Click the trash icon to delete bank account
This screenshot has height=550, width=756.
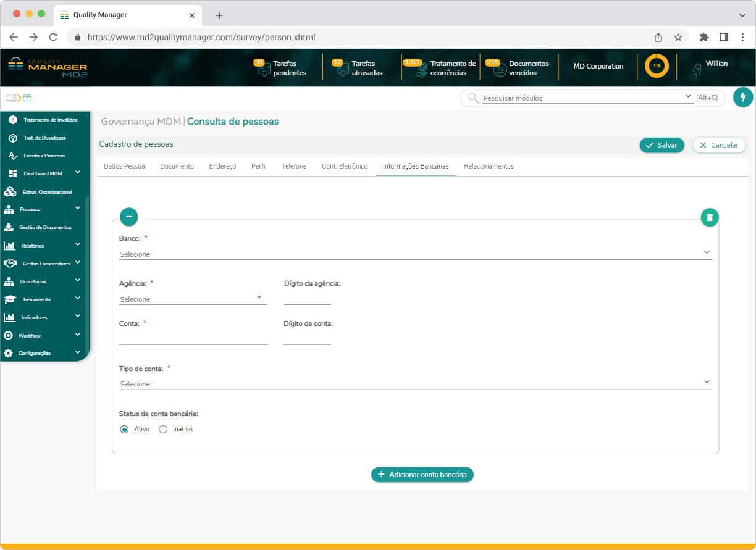(x=710, y=217)
